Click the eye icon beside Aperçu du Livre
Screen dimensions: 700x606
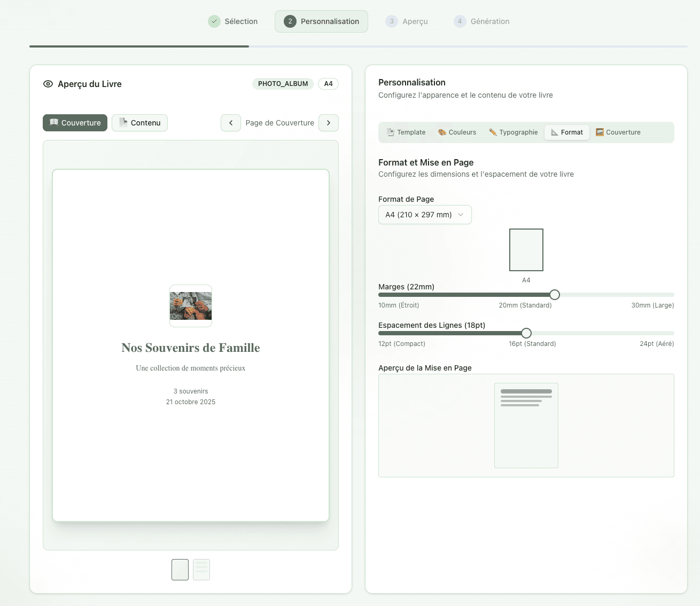point(48,84)
